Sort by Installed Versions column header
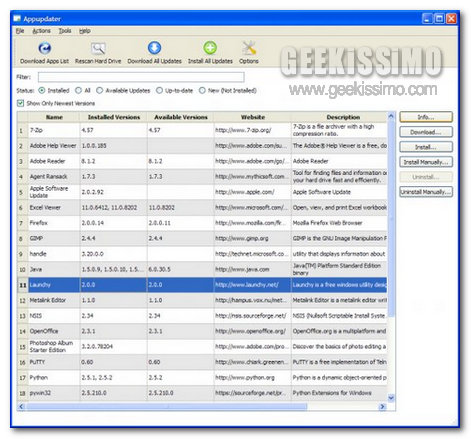This screenshot has height=439, width=471. [x=114, y=117]
